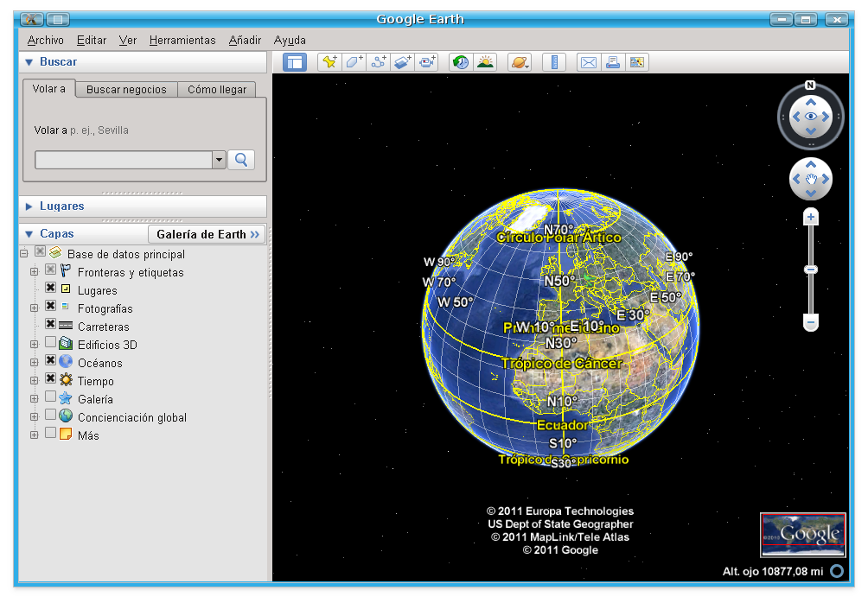The width and height of the screenshot is (868, 603).
Task: Open the Add Polygon tool
Action: pos(353,61)
